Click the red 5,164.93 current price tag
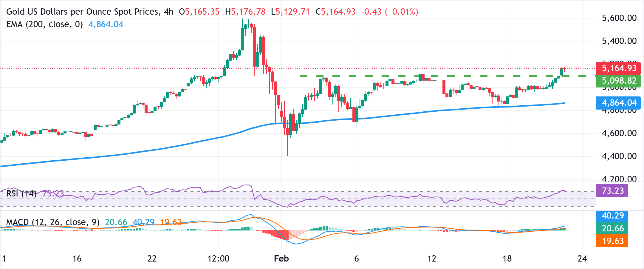The height and width of the screenshot is (269, 644). coord(618,68)
